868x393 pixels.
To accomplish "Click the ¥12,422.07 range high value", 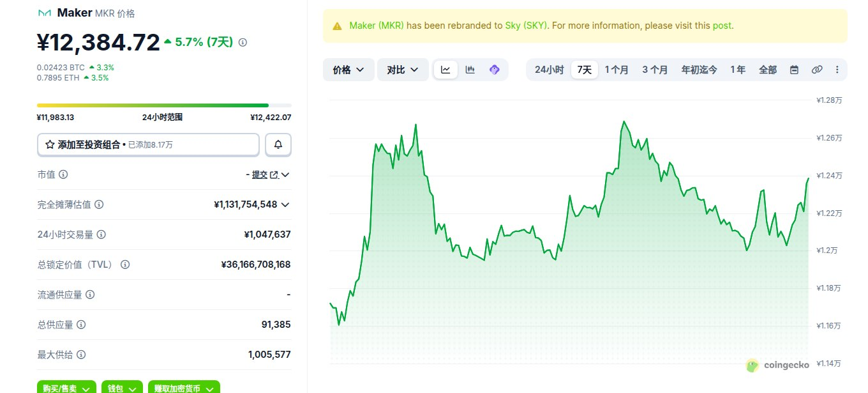I will click(271, 117).
